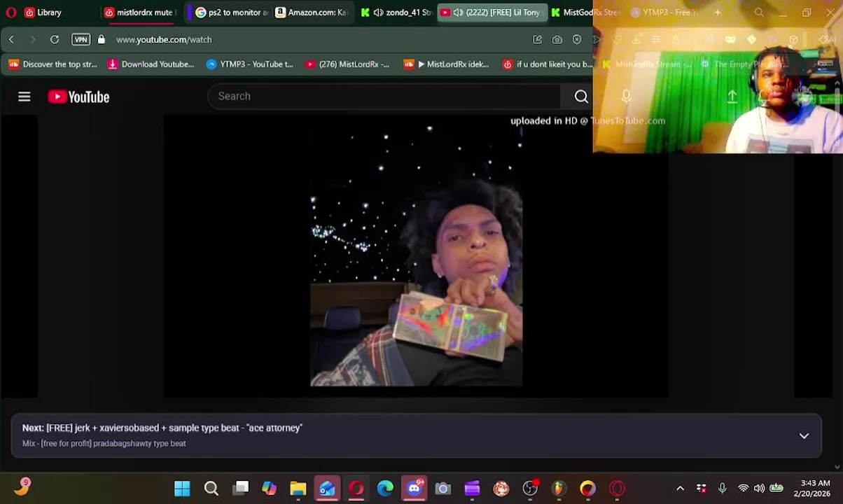843x504 pixels.
Task: Toggle the VPN badge in address bar
Action: pos(81,40)
